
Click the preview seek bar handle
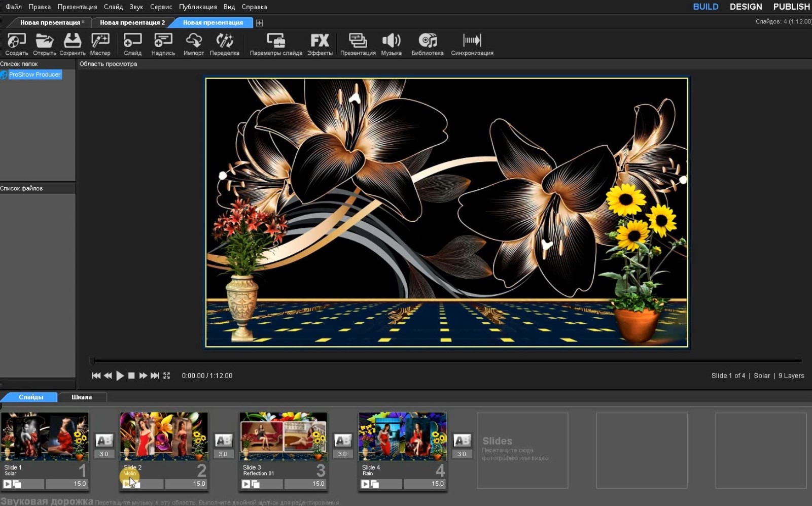(92, 361)
